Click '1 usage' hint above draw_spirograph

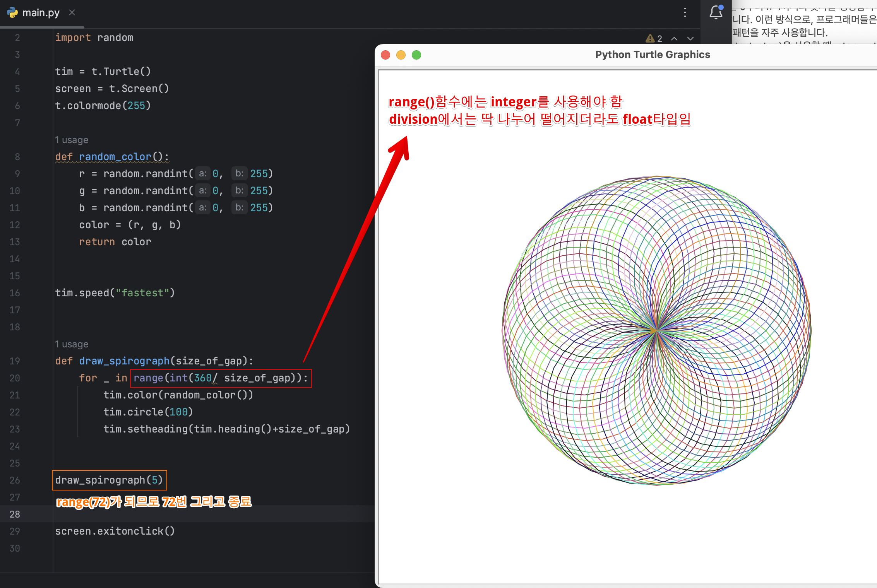click(x=72, y=344)
